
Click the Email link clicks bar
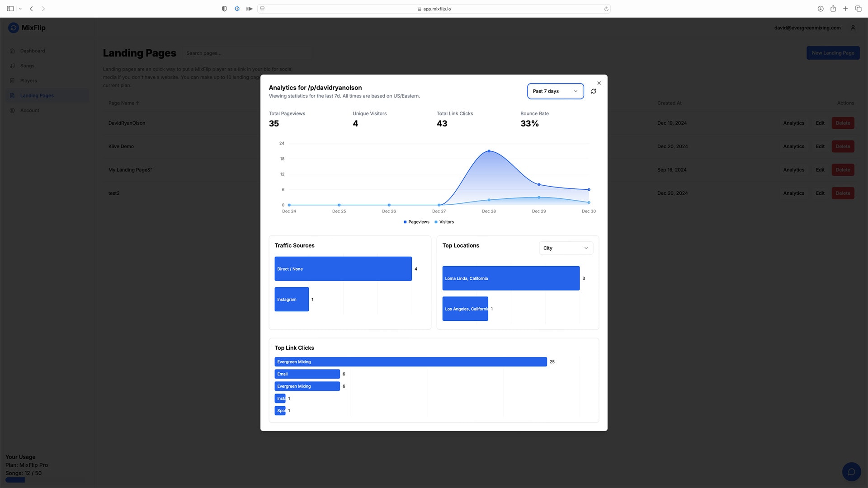[x=307, y=374]
